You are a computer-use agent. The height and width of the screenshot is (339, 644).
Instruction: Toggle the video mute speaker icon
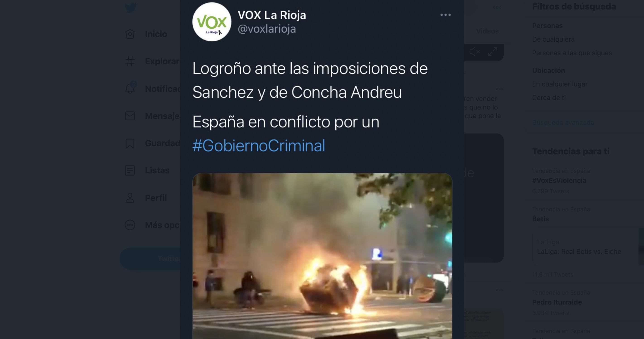pyautogui.click(x=474, y=52)
